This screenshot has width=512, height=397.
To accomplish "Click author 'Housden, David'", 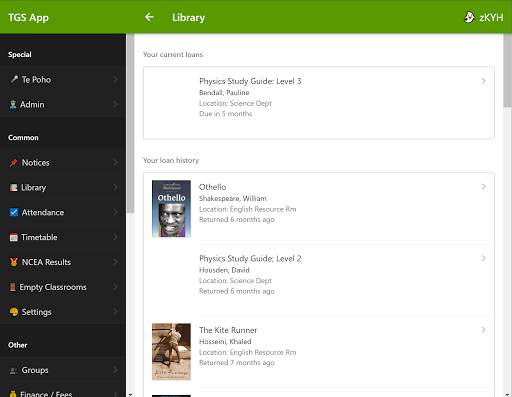I will [x=224, y=270].
